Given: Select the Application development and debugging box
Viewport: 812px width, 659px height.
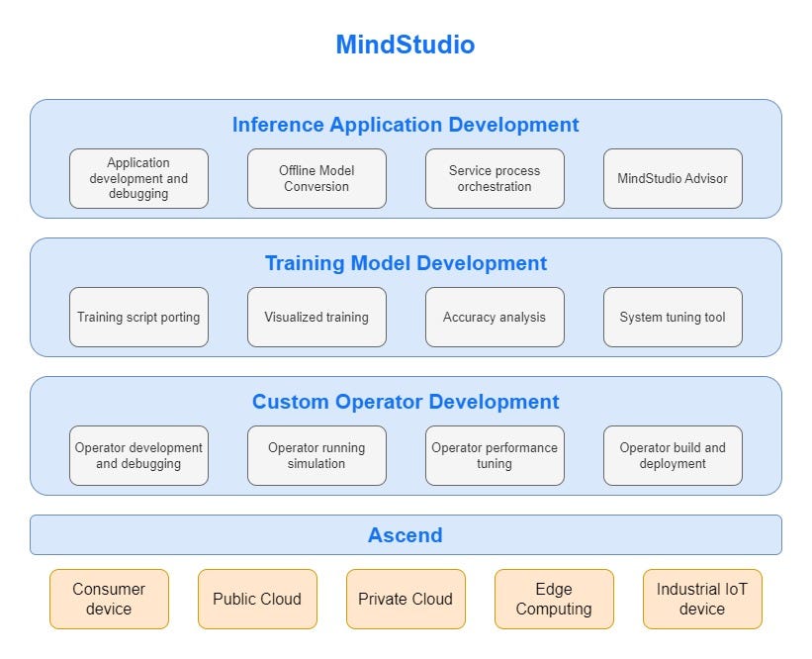Looking at the screenshot, I should pos(138,179).
